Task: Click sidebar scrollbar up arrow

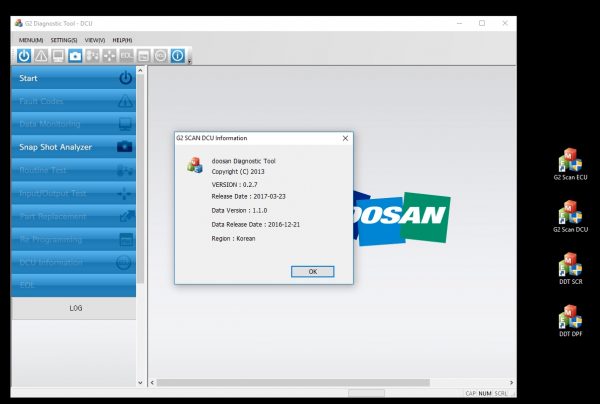Action: 140,70
